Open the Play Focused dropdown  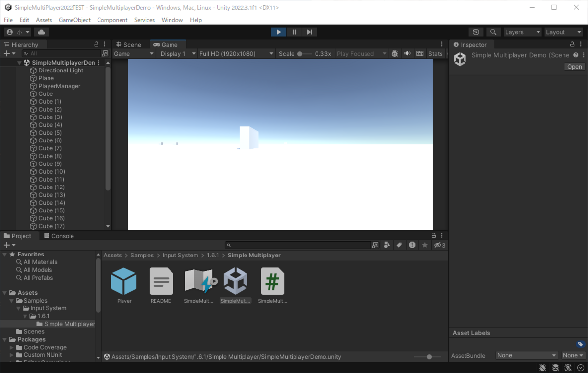(x=361, y=54)
